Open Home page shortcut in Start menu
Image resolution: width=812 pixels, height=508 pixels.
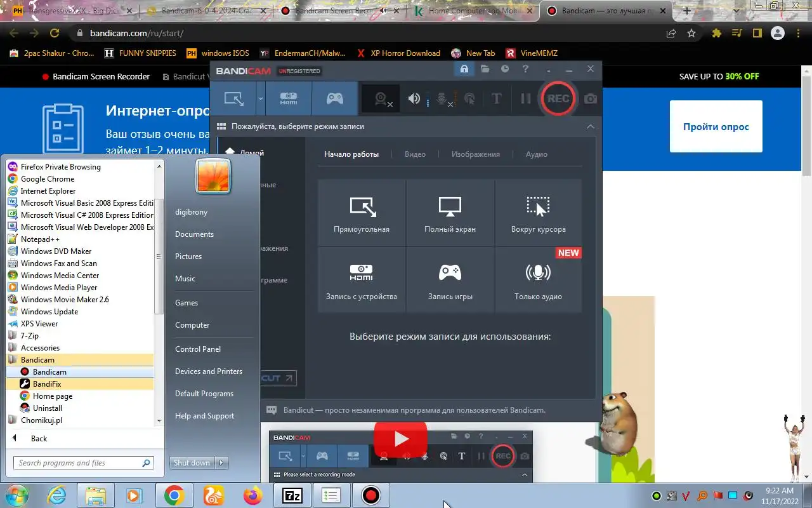[x=80, y=396]
